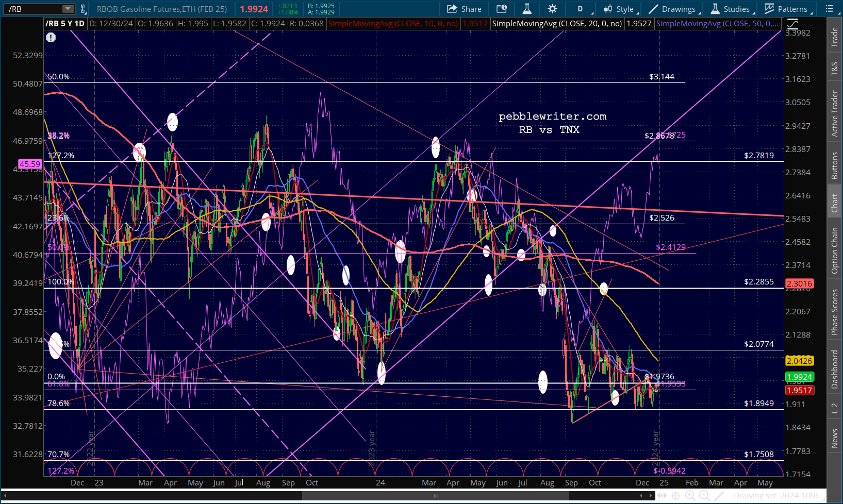Select the Chart side tab
Screen dimensions: 843x504
tap(834, 203)
